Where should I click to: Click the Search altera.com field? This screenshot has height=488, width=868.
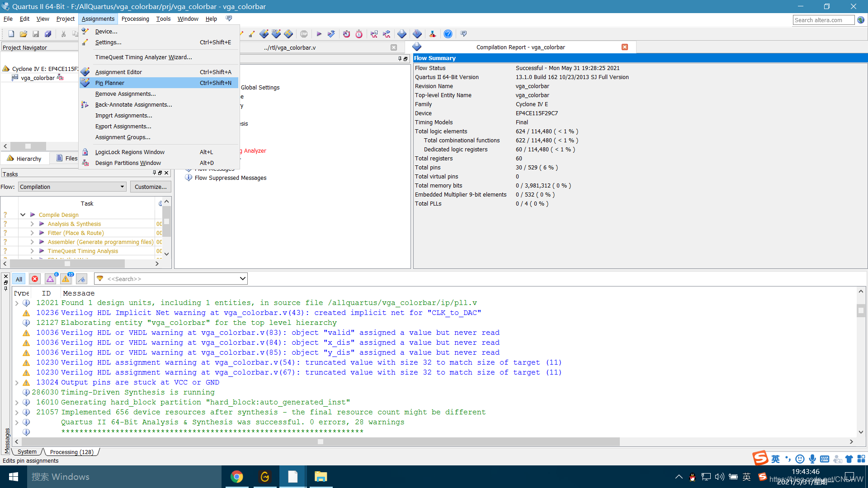tap(823, 20)
